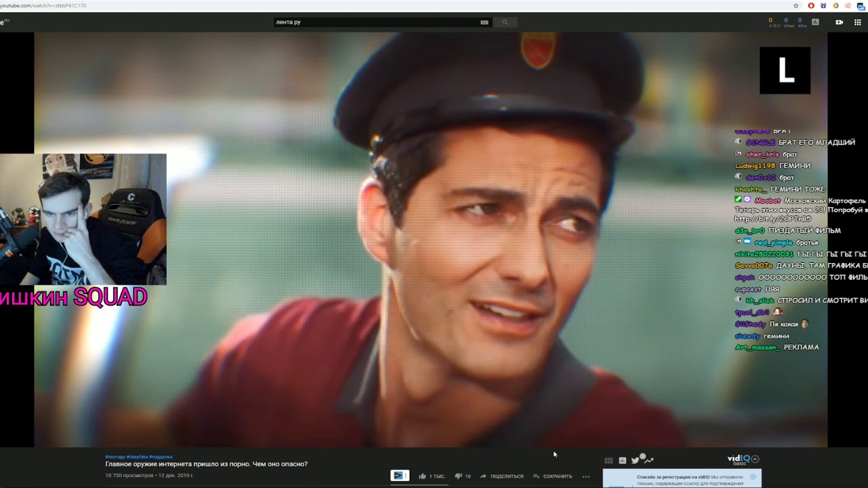Click the red browser extension icon
The height and width of the screenshot is (488, 868).
pyautogui.click(x=811, y=5)
